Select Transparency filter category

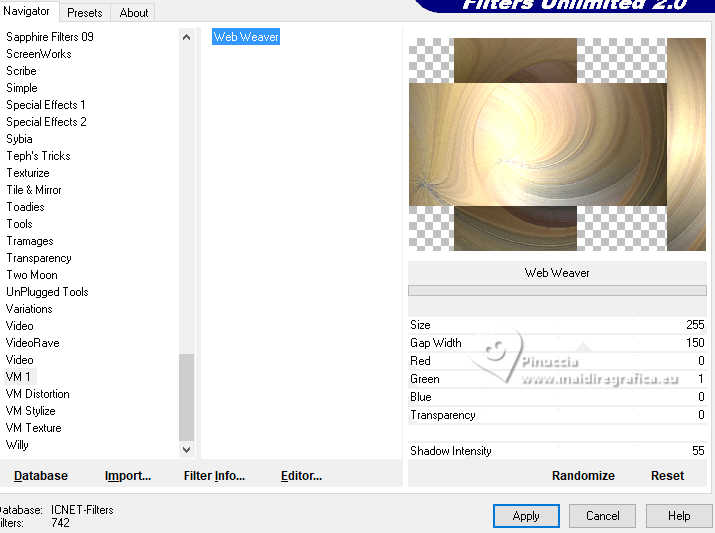point(39,258)
